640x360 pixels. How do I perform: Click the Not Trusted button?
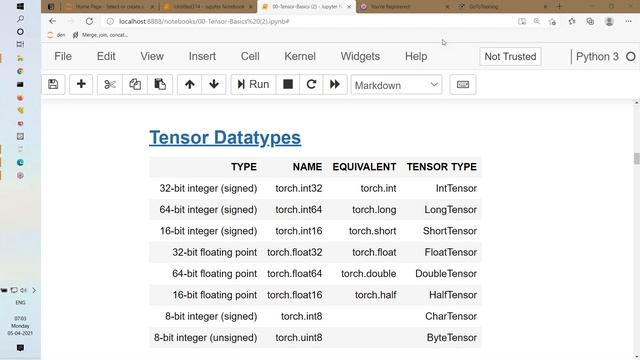(x=510, y=57)
